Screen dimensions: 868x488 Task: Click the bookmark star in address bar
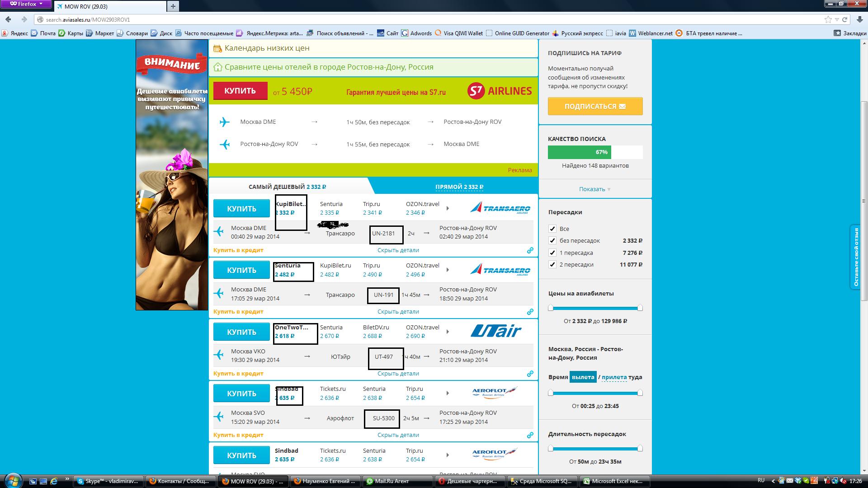pos(828,19)
